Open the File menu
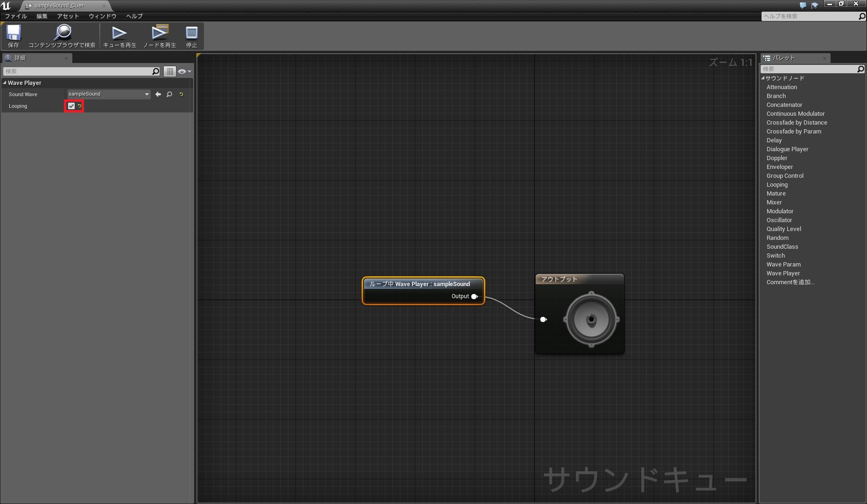The image size is (867, 504). [x=16, y=16]
